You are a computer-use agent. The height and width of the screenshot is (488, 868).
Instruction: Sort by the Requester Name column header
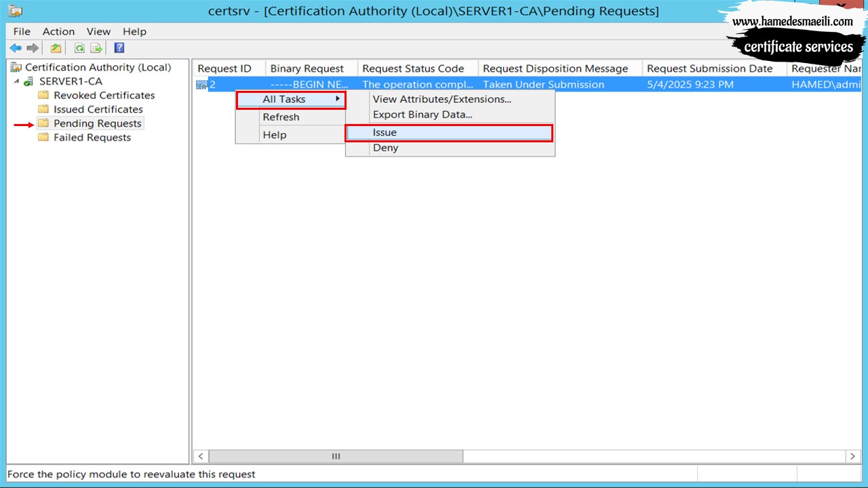click(x=825, y=68)
